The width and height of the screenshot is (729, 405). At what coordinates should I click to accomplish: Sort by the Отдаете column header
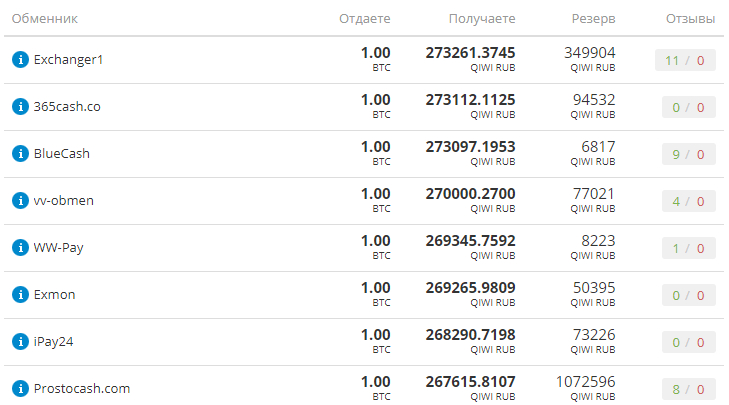coord(364,19)
